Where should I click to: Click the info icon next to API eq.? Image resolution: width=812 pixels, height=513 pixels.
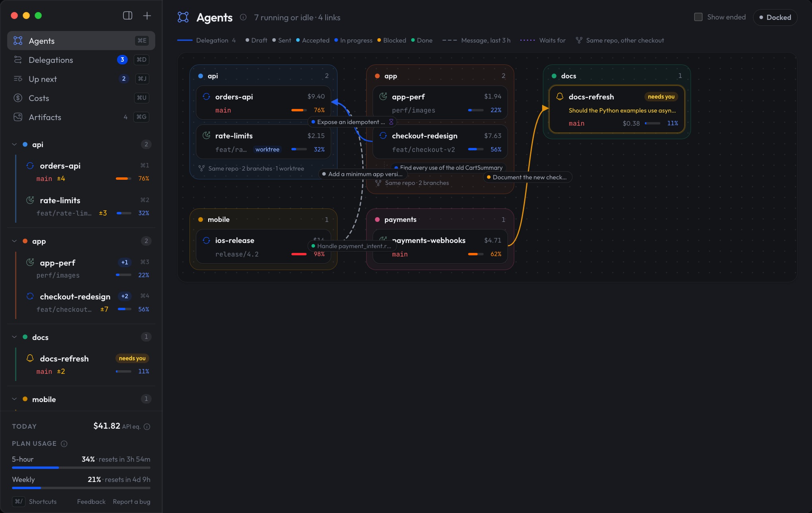[x=147, y=427]
